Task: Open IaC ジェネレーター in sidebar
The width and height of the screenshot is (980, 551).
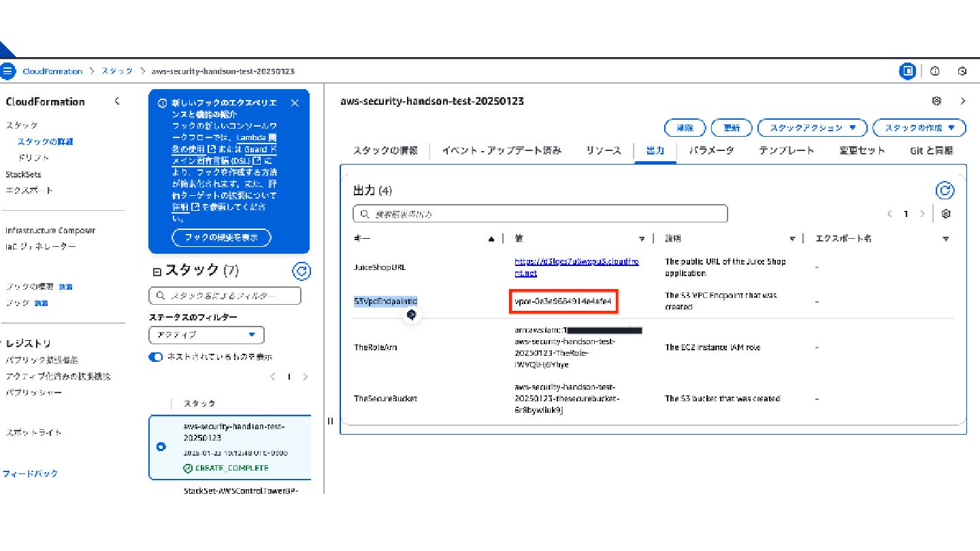Action: point(41,247)
